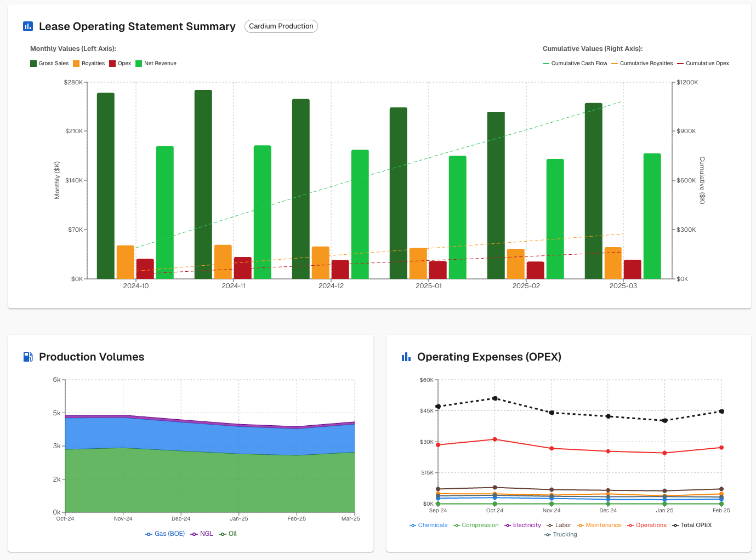This screenshot has height=560, width=756.
Task: Click the fuel pump icon beside Production Volumes
Action: [x=27, y=356]
